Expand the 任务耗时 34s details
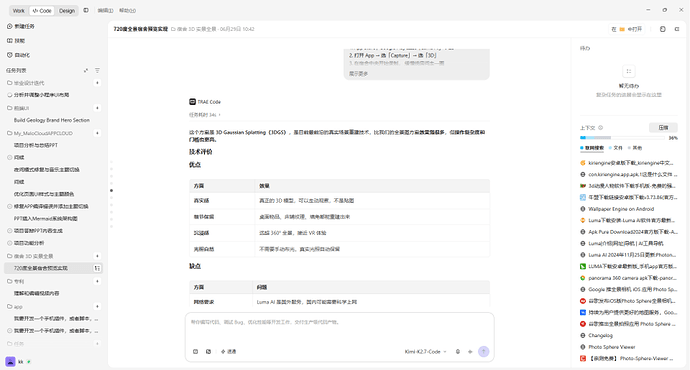Image resolution: width=690 pixels, height=370 pixels. (x=205, y=115)
